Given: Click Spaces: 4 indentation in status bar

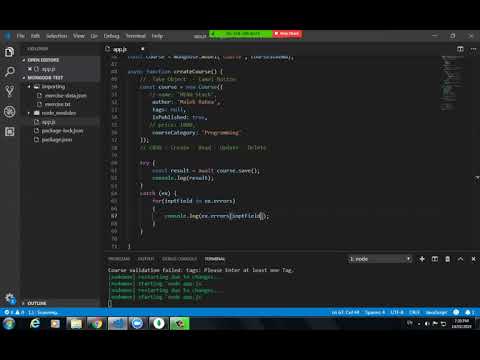Looking at the screenshot, I should tap(375, 312).
